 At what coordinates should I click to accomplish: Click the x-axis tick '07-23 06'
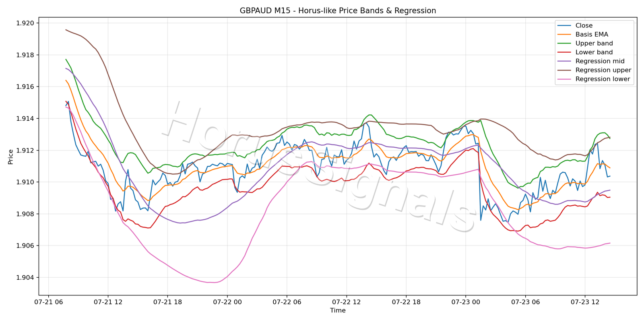(525, 302)
